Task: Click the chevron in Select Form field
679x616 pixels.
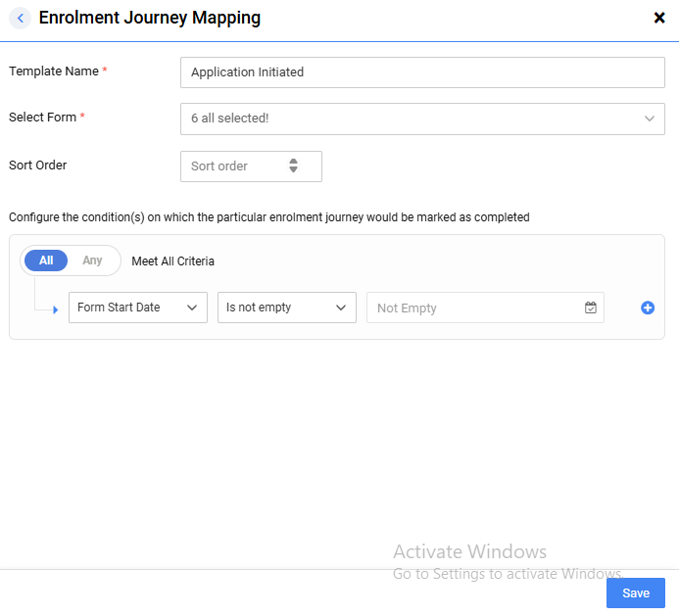Action: click(649, 118)
